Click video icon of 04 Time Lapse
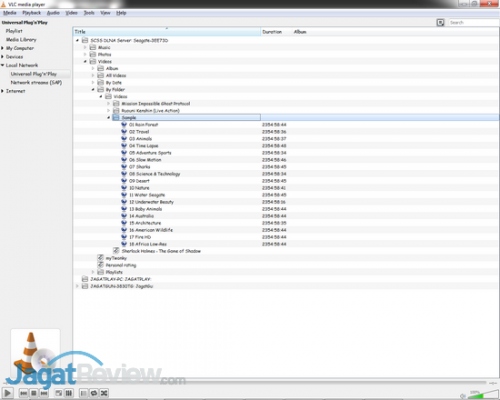 [124, 146]
